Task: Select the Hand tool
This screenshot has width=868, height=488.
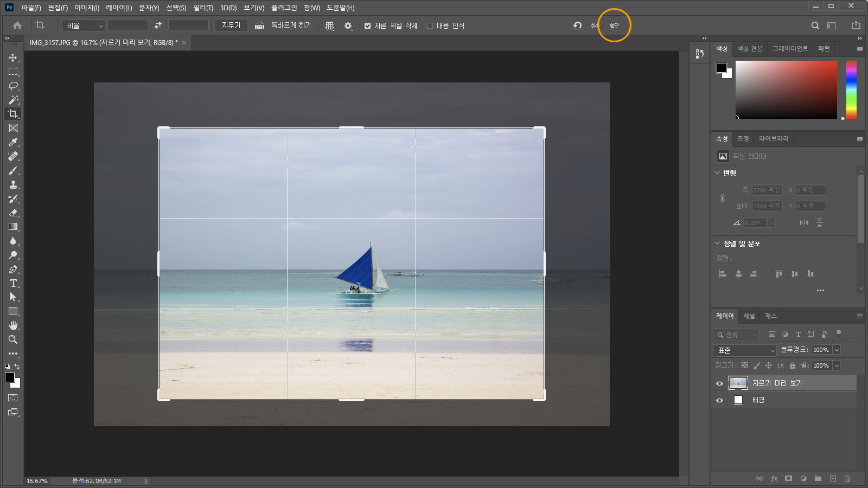Action: tap(13, 325)
